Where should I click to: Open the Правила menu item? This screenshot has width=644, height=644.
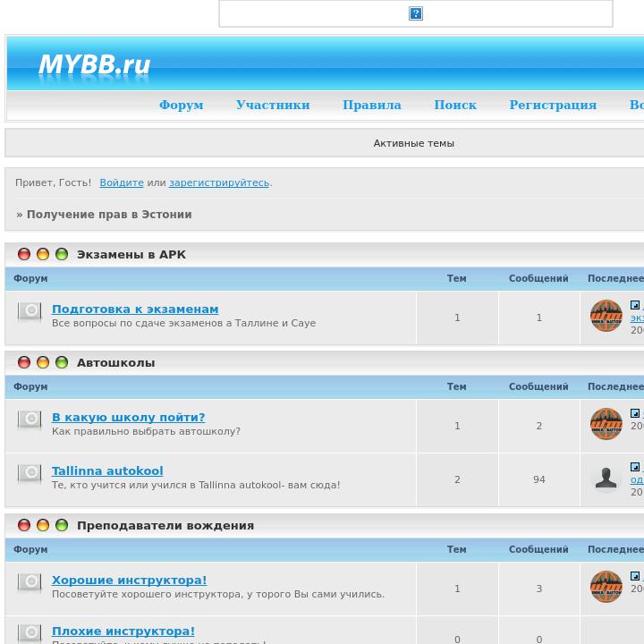372,106
